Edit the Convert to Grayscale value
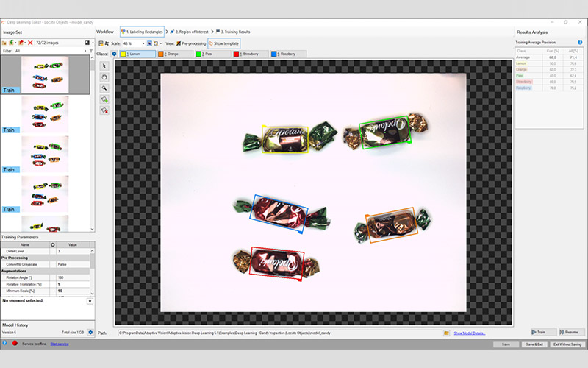 73,264
